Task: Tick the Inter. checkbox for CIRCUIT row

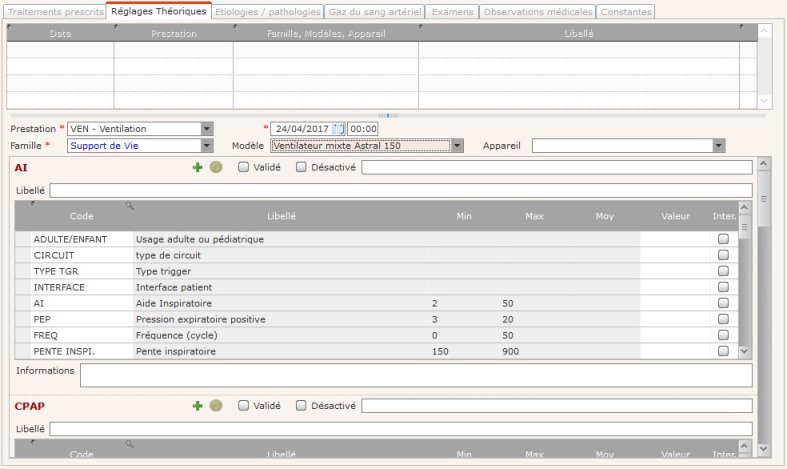Action: coord(723,255)
